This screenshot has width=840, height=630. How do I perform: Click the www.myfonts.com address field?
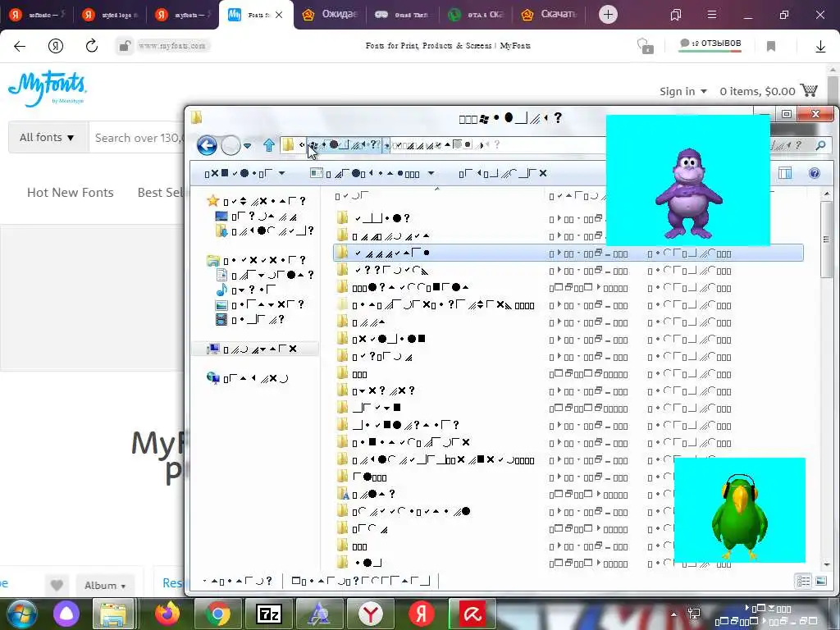[172, 46]
